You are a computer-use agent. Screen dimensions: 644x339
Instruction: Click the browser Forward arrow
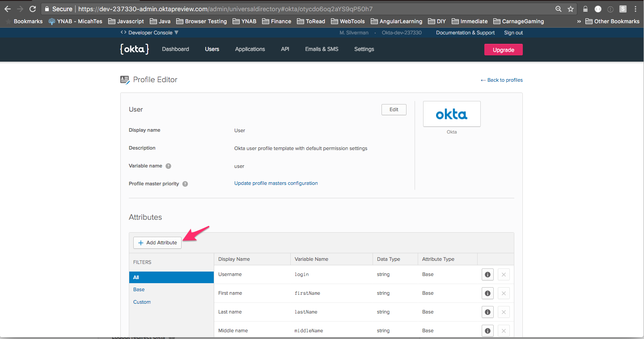point(20,9)
